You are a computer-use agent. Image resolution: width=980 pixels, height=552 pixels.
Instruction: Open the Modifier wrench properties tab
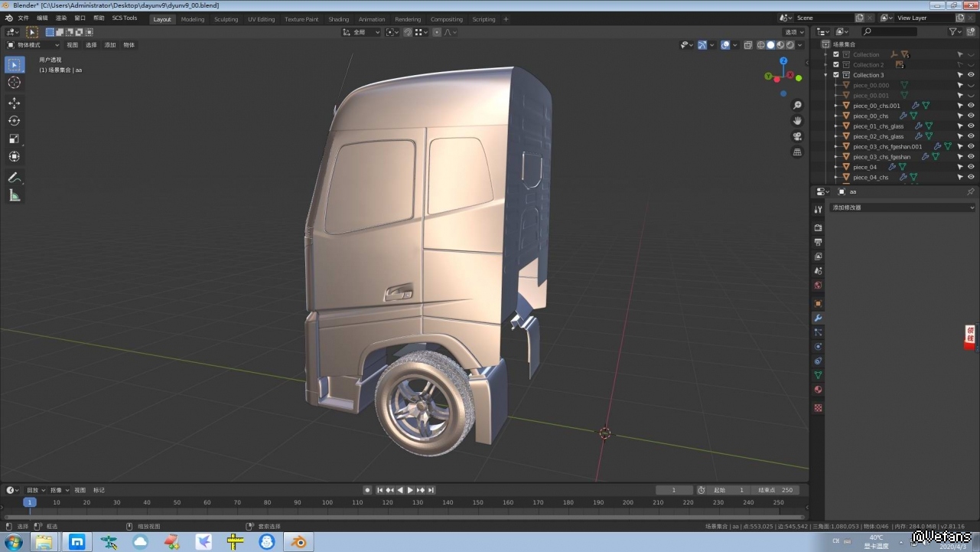(818, 318)
